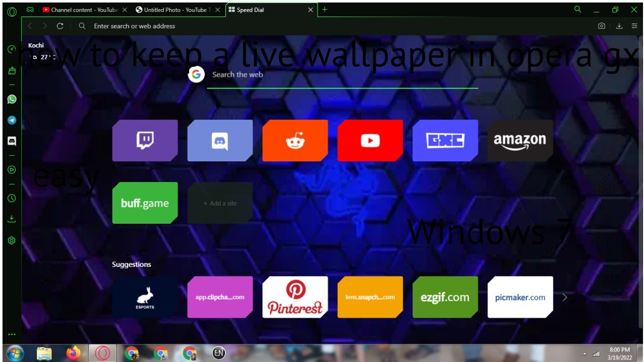Click the Search the web box
Viewport: 644px width, 362px height.
[x=342, y=75]
